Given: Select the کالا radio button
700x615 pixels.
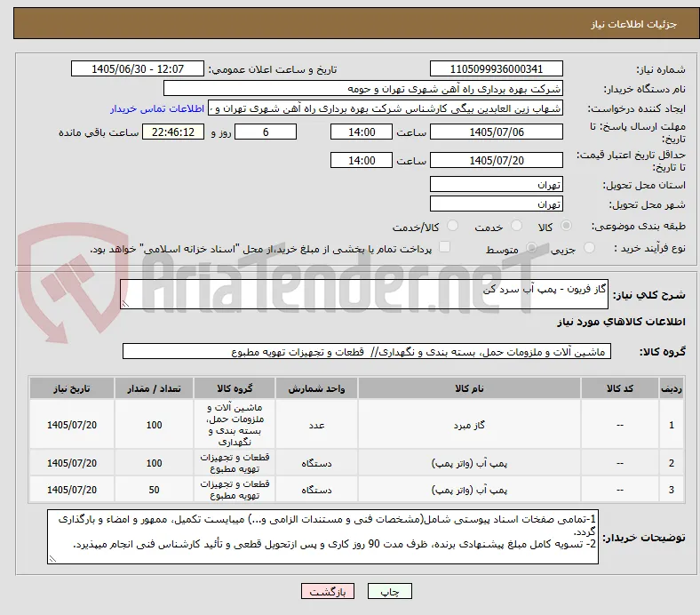Looking at the screenshot, I should [x=566, y=226].
